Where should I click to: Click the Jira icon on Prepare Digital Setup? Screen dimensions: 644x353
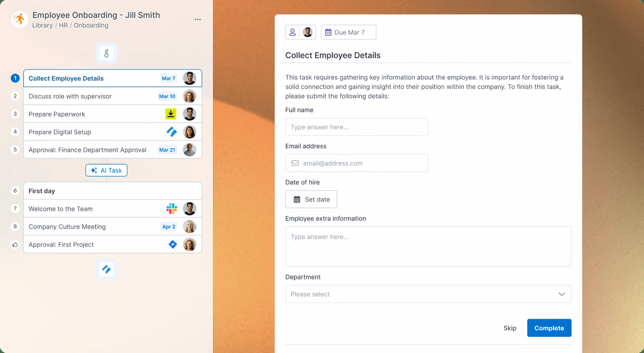point(171,132)
